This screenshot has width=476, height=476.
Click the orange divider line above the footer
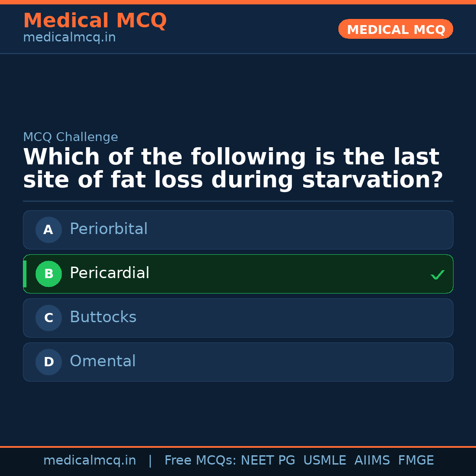[238, 446]
